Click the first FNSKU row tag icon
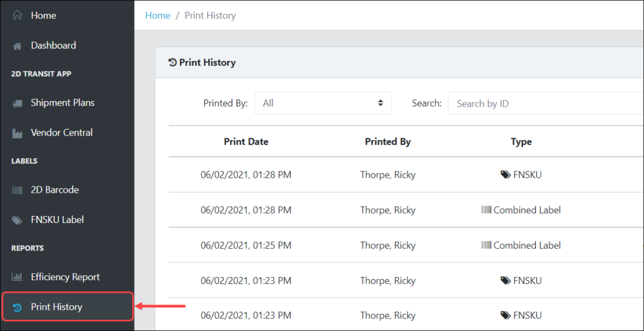 (506, 175)
